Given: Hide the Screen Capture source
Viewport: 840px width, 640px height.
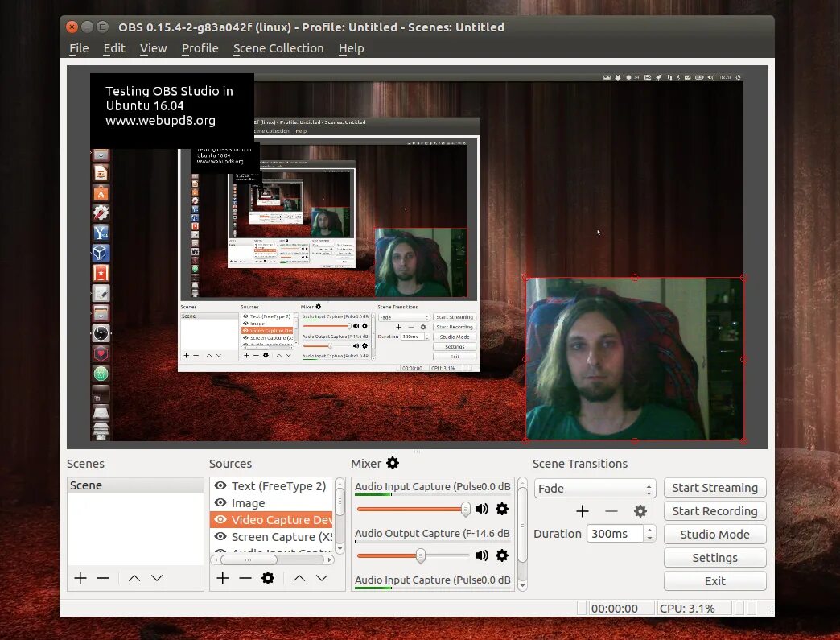Looking at the screenshot, I should tap(220, 536).
